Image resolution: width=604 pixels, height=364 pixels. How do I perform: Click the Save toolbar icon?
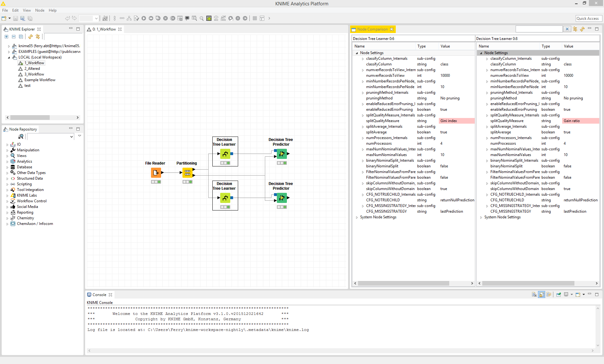tap(15, 18)
